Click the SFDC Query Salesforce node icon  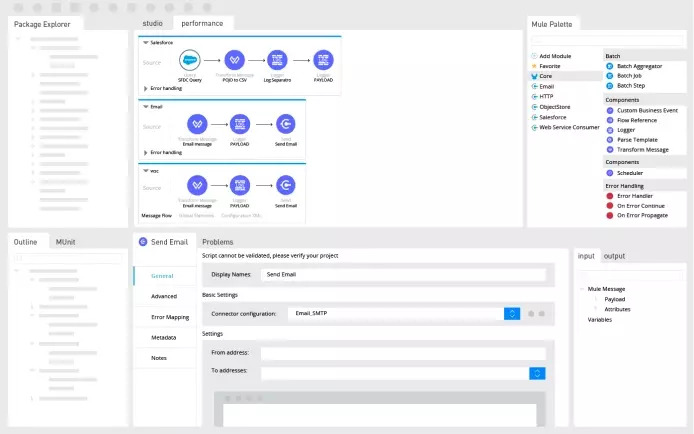[x=189, y=60]
